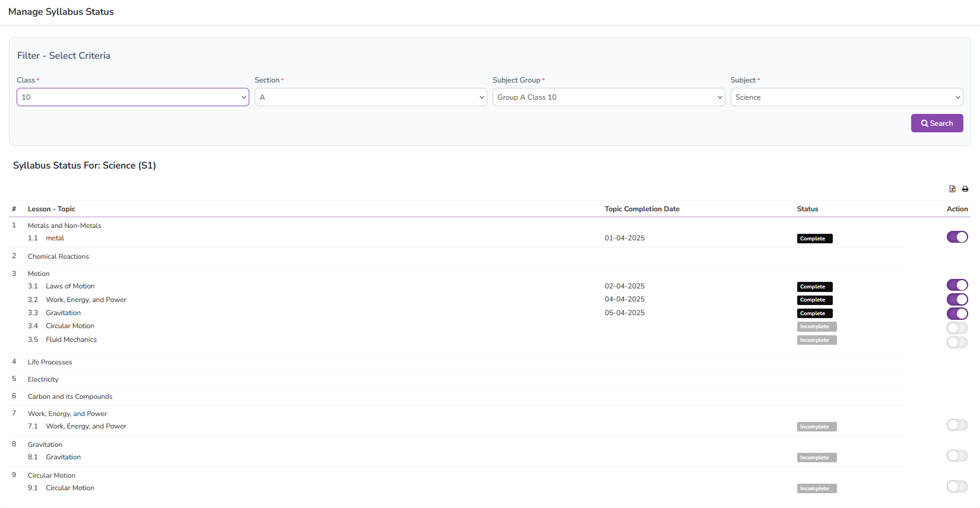
Task: Turn on the 8.1 Gravitation toggle
Action: pyautogui.click(x=957, y=456)
